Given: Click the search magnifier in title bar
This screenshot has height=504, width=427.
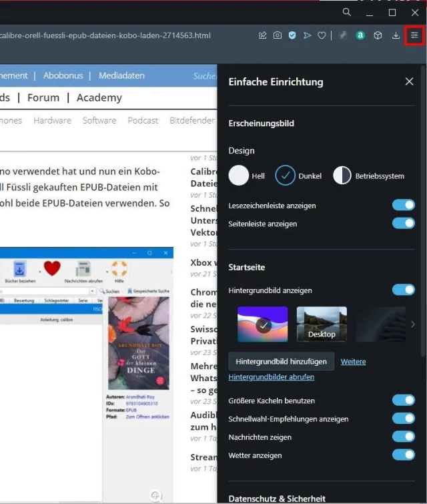Looking at the screenshot, I should pos(347,13).
